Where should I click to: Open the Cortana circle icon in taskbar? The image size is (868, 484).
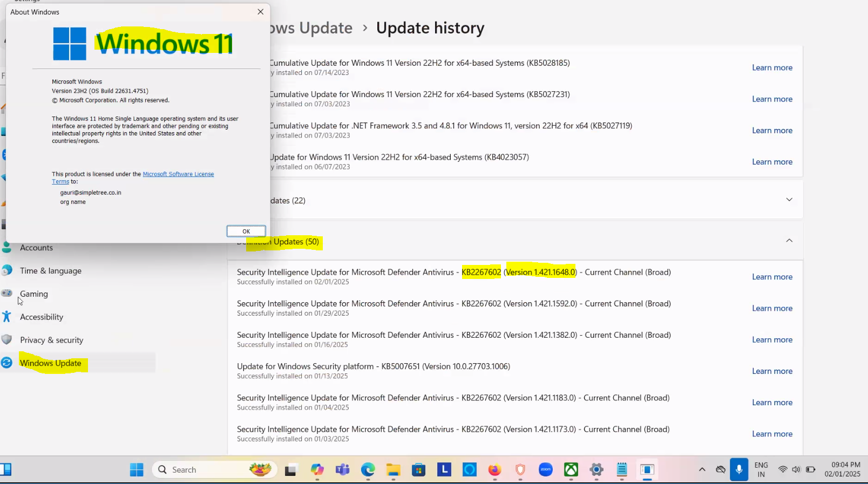coord(470,470)
